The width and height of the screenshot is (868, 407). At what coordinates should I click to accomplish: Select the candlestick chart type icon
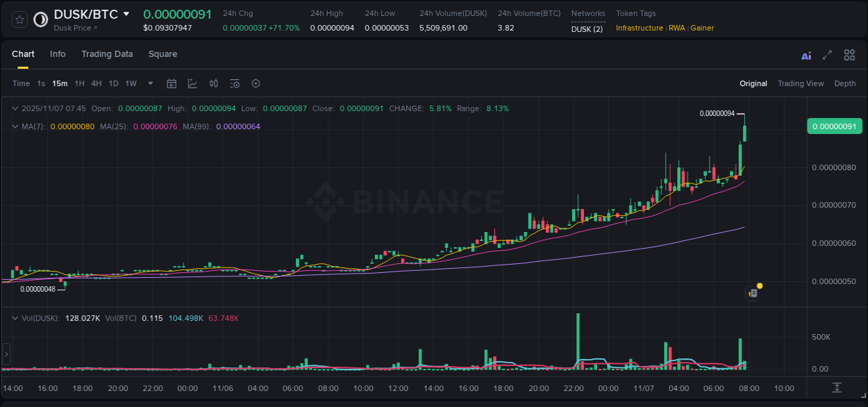tap(214, 83)
